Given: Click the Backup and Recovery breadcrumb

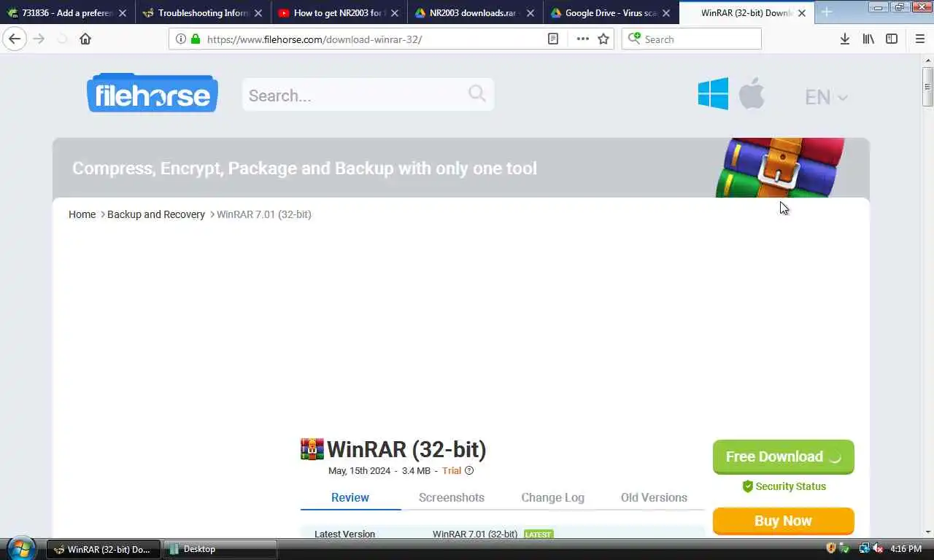Looking at the screenshot, I should [x=156, y=214].
